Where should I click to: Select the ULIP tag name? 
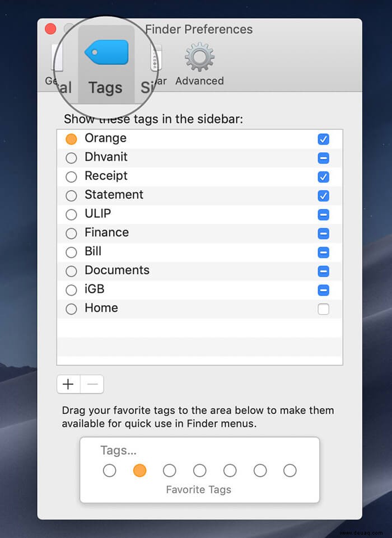98,213
